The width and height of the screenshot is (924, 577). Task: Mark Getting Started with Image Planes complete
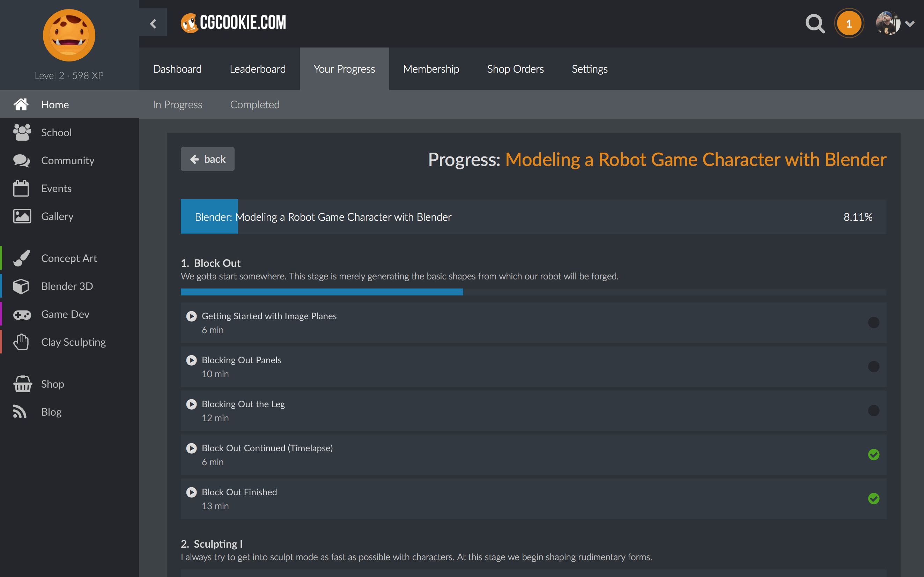click(x=873, y=322)
